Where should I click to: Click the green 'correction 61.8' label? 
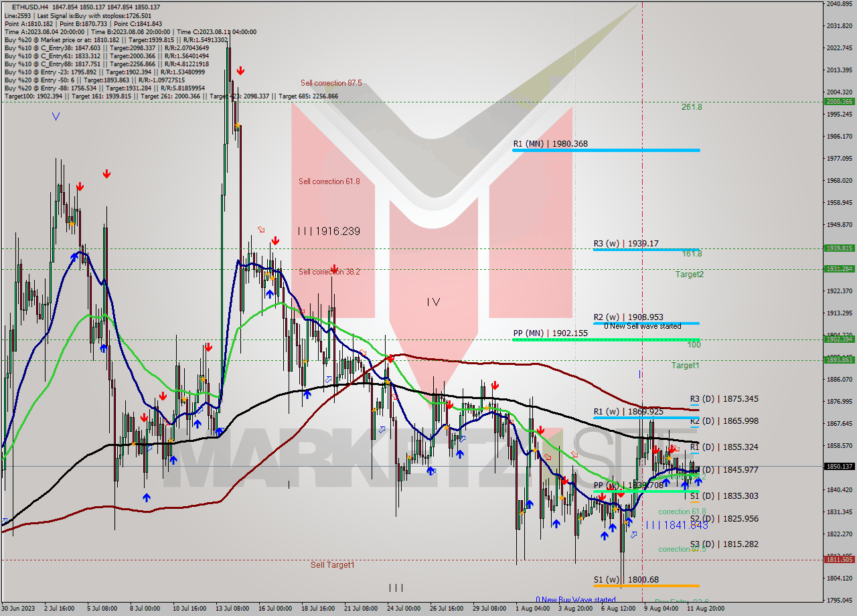(x=682, y=512)
